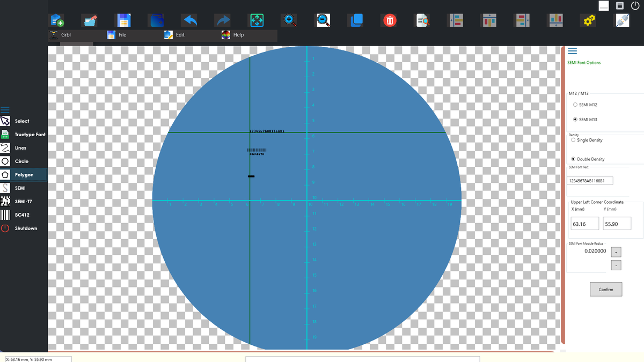Activate the Lines drawing tool
The width and height of the screenshot is (644, 362).
(x=24, y=148)
